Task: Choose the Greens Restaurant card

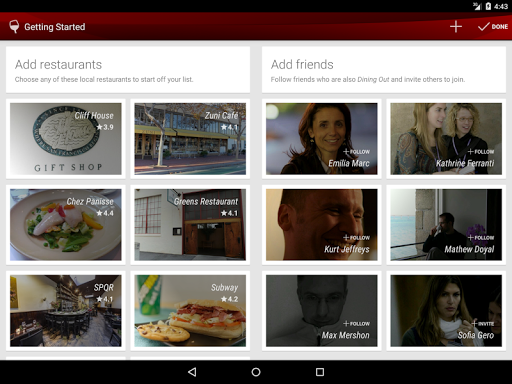Action: [190, 225]
